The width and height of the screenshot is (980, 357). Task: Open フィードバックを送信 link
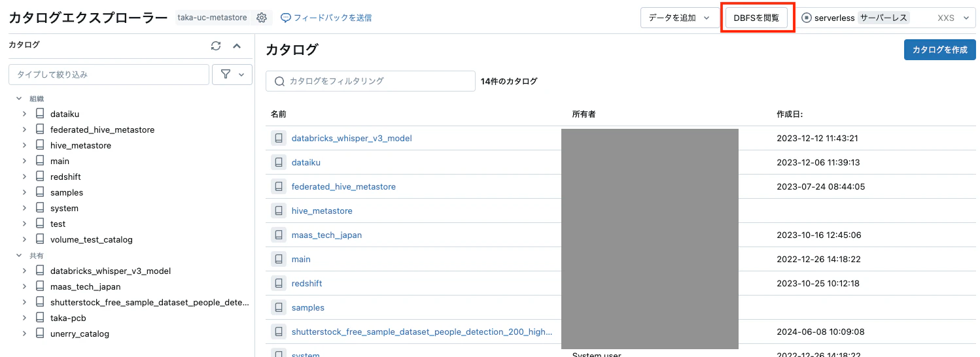pyautogui.click(x=332, y=18)
